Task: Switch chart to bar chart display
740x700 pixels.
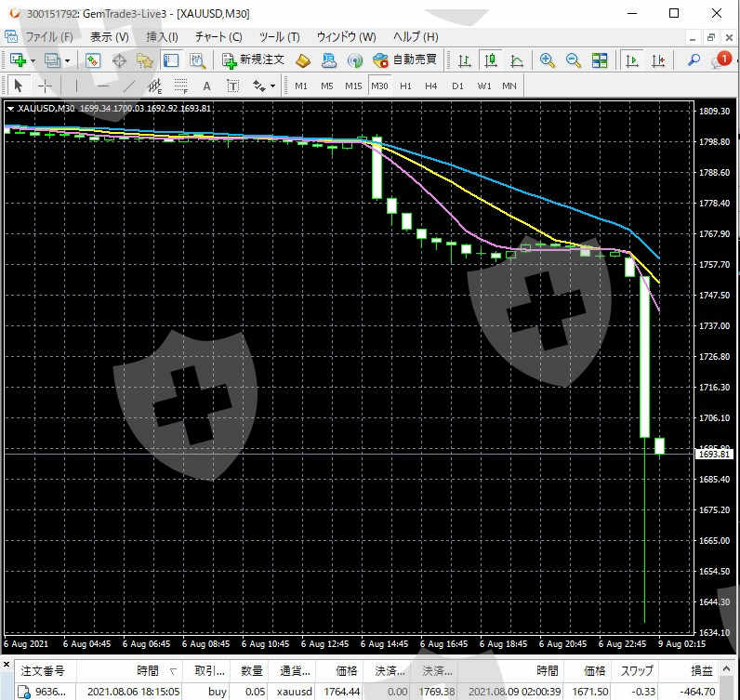Action: point(464,60)
